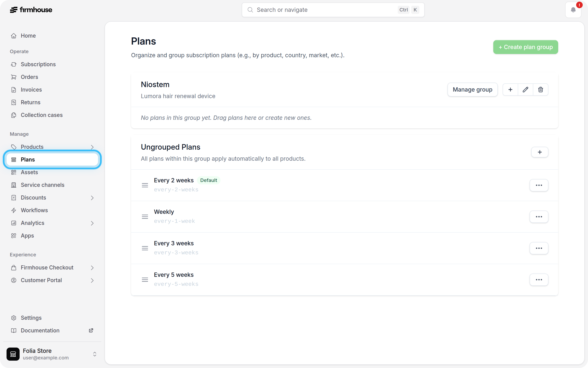Open options menu for Weekly plan

[x=539, y=217]
